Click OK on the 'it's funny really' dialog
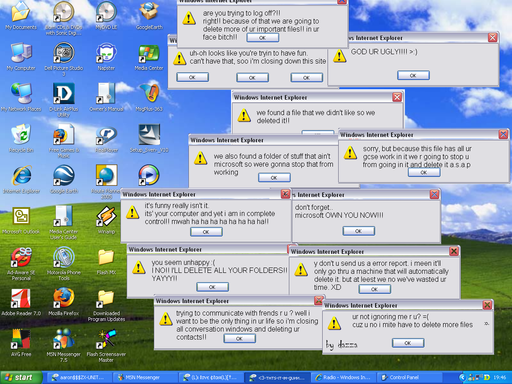The height and width of the screenshot is (384, 512). point(206,232)
